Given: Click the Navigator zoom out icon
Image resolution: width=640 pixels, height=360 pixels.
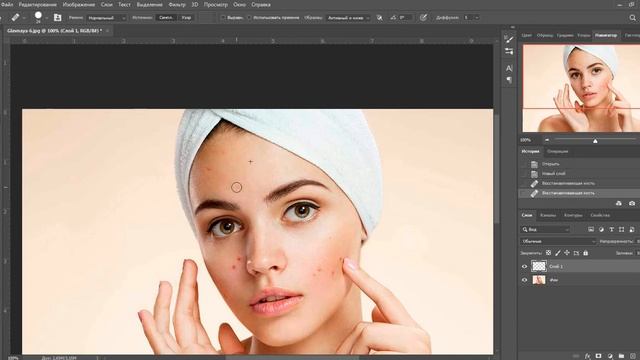Looking at the screenshot, I should pos(547,140).
